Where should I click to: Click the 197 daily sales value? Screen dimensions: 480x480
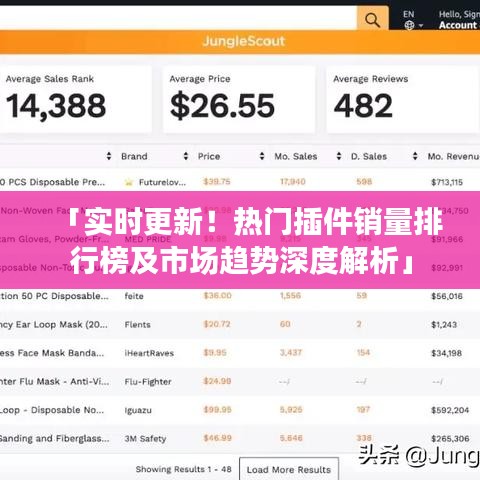[x=363, y=410]
